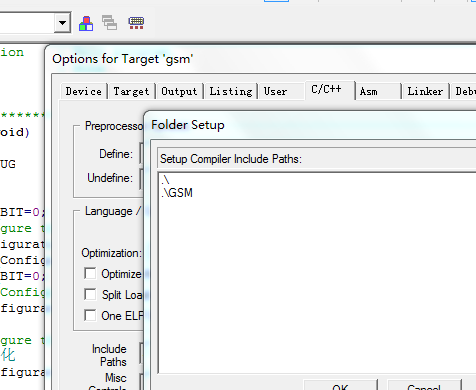Switch to the Listing tab
This screenshot has height=390, width=476.
[x=231, y=91]
